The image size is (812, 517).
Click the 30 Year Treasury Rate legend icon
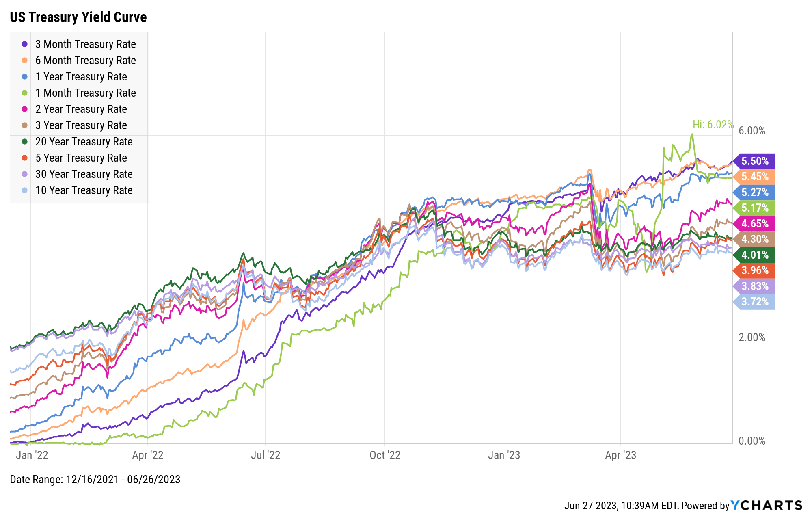tap(23, 174)
